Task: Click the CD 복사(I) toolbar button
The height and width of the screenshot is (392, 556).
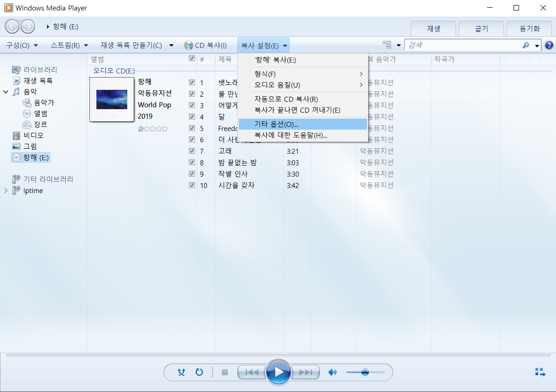Action: (205, 45)
